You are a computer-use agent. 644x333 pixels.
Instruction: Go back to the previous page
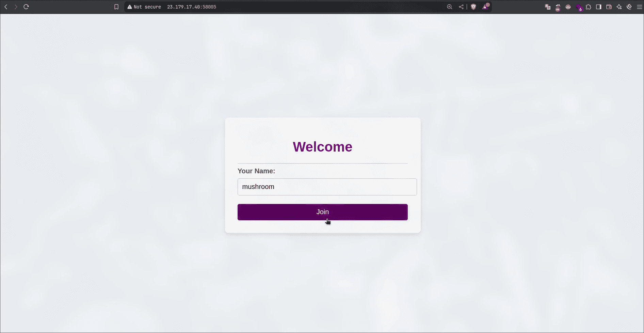pyautogui.click(x=6, y=7)
